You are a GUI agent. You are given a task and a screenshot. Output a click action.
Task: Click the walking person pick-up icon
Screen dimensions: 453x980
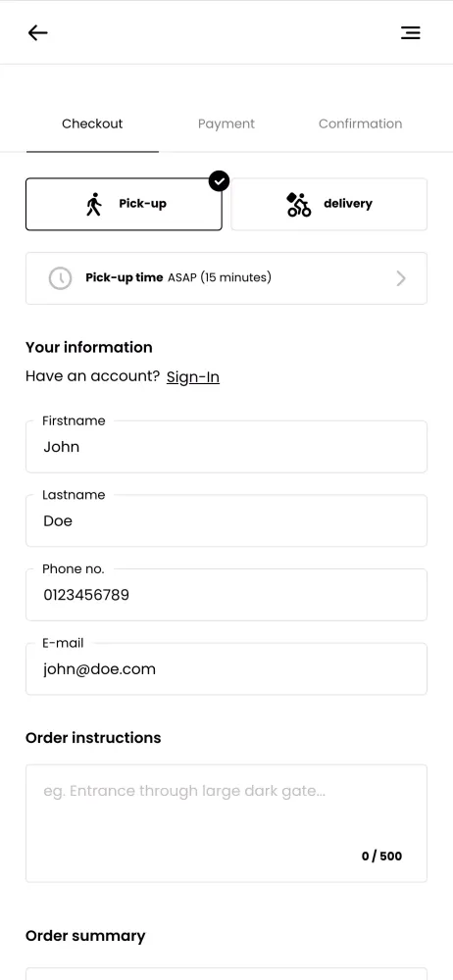tap(94, 205)
